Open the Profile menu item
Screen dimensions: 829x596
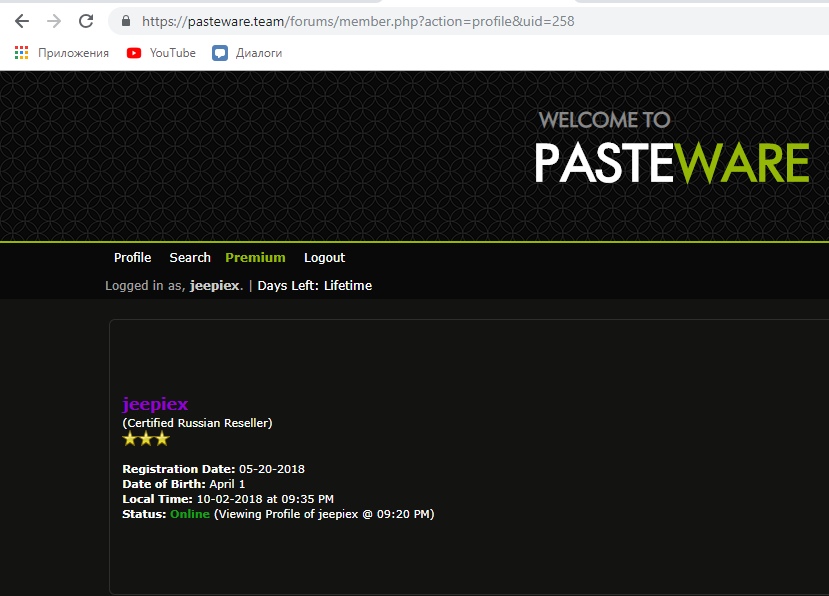[x=133, y=258]
